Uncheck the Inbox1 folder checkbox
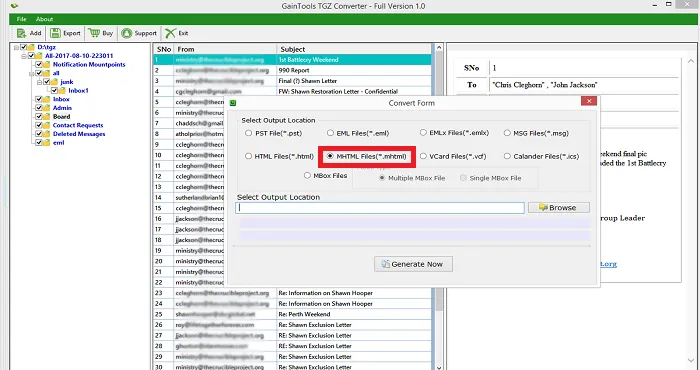700x370 pixels. (x=54, y=91)
